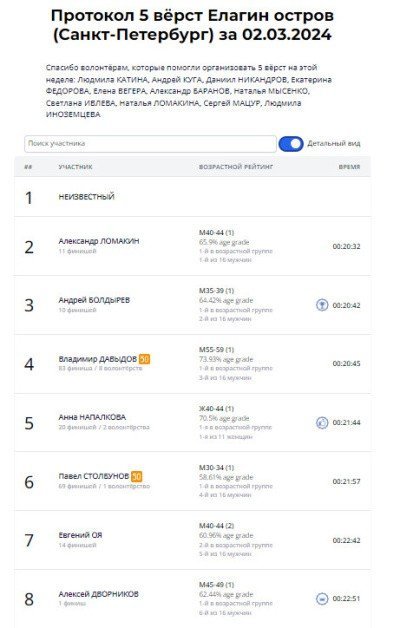Click the Ж40-44 age group label

pyautogui.click(x=217, y=409)
